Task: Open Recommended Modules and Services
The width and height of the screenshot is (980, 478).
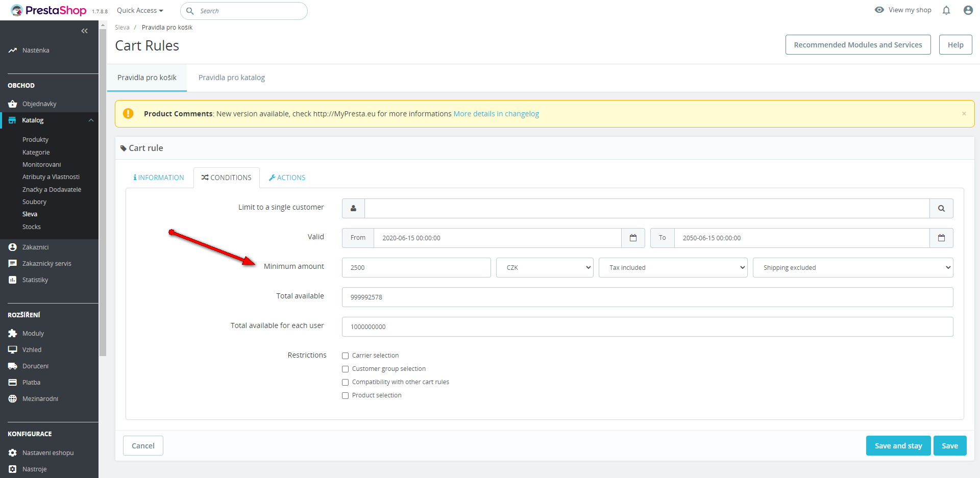Action: 858,45
